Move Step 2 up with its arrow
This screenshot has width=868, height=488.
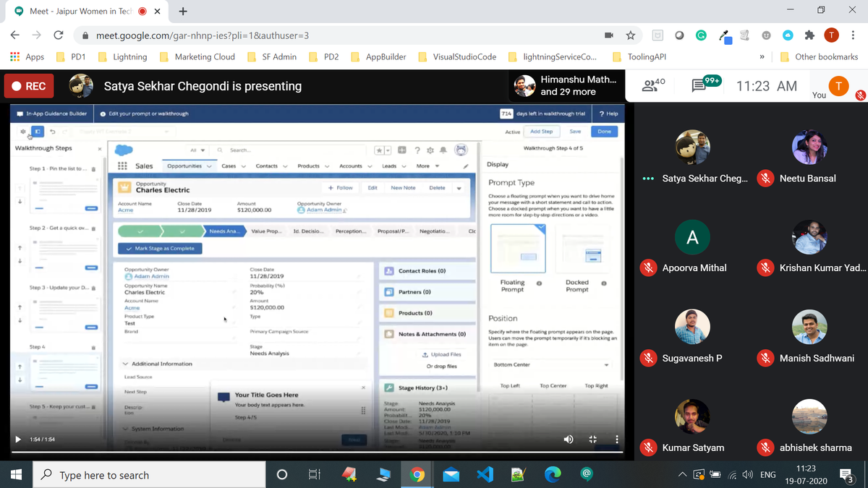click(x=20, y=247)
